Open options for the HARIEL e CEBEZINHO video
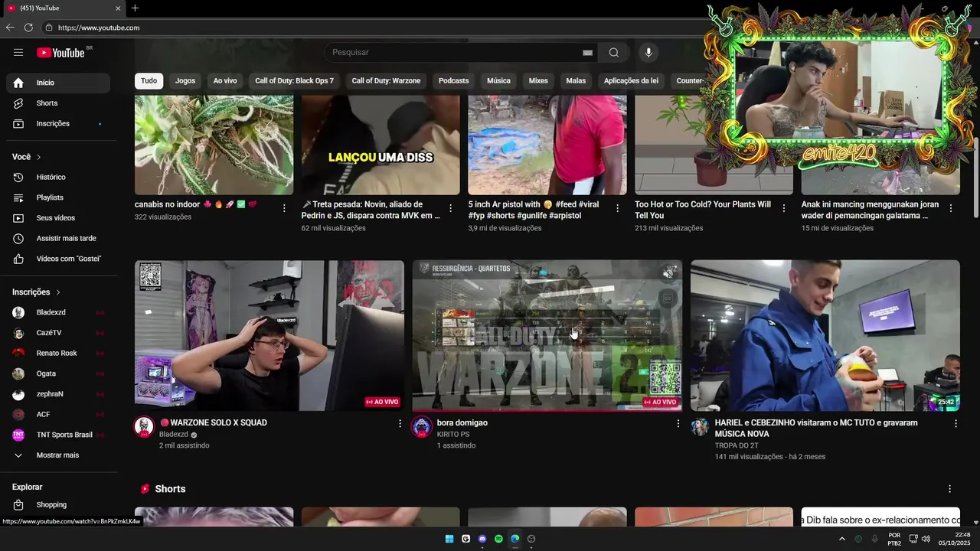The height and width of the screenshot is (551, 980). (955, 423)
